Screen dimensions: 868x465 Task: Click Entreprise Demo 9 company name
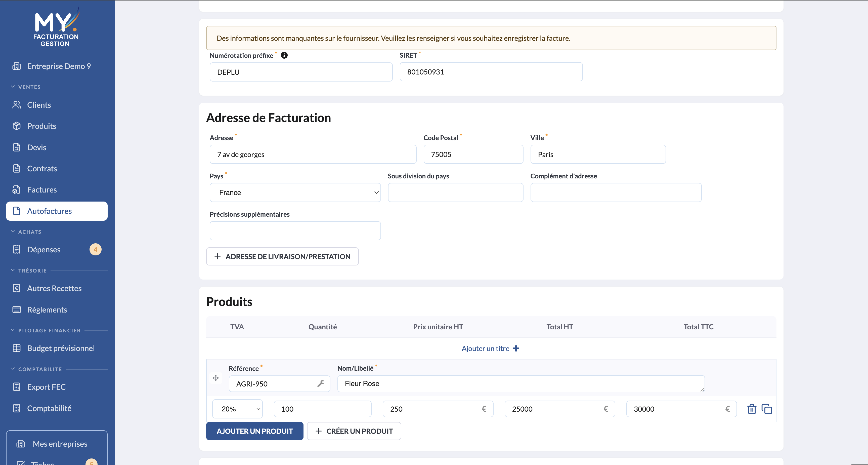59,66
